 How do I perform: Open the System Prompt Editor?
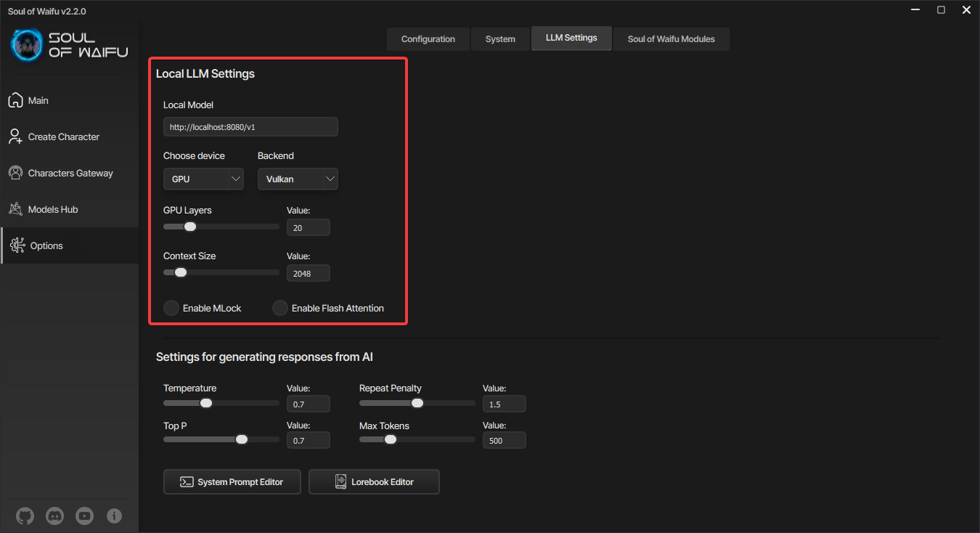[x=232, y=481]
